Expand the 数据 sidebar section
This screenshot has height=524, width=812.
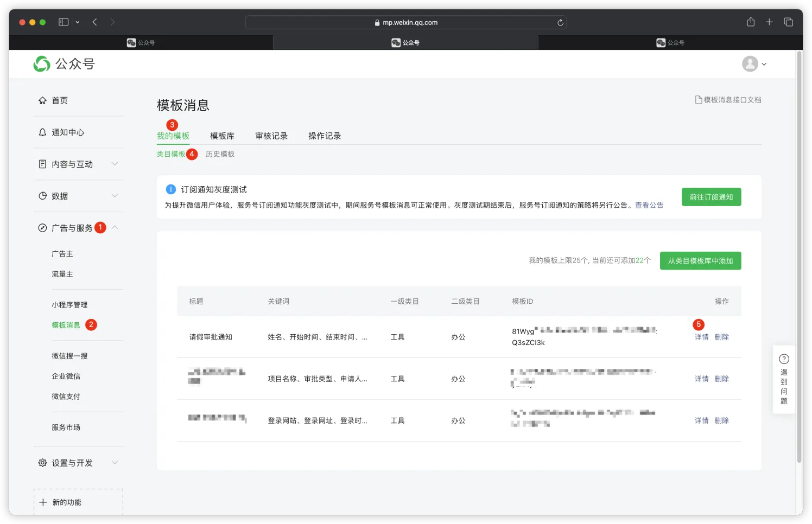click(115, 196)
